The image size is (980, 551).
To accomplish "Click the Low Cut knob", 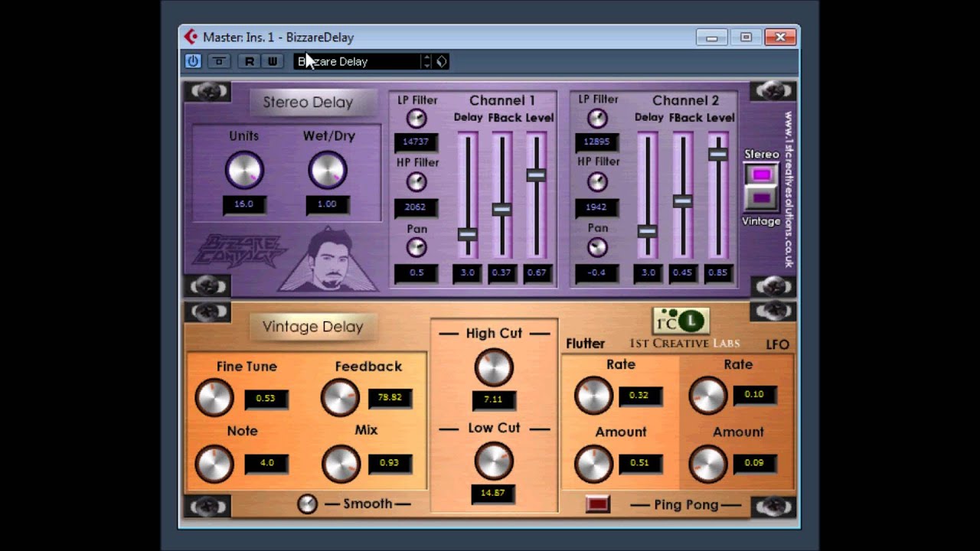I will click(x=494, y=461).
